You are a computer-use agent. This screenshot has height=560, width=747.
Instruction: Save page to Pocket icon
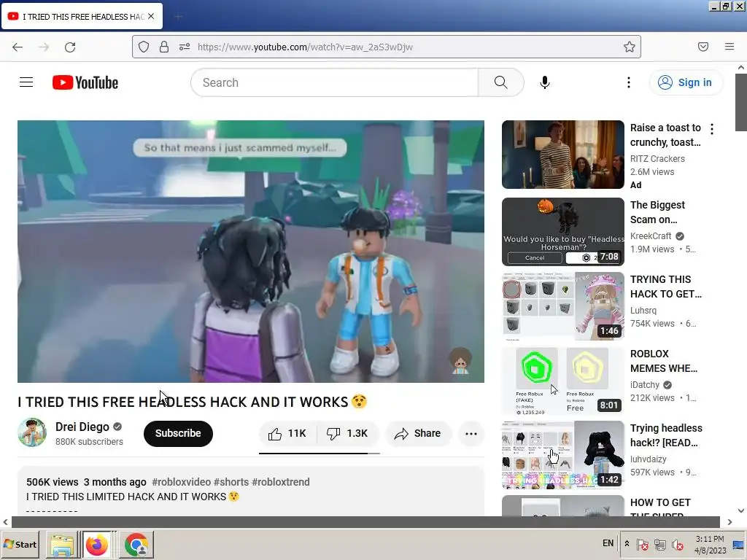coord(703,47)
